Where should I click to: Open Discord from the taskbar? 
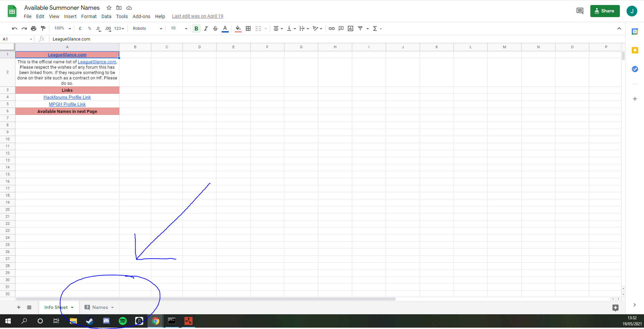(106, 321)
